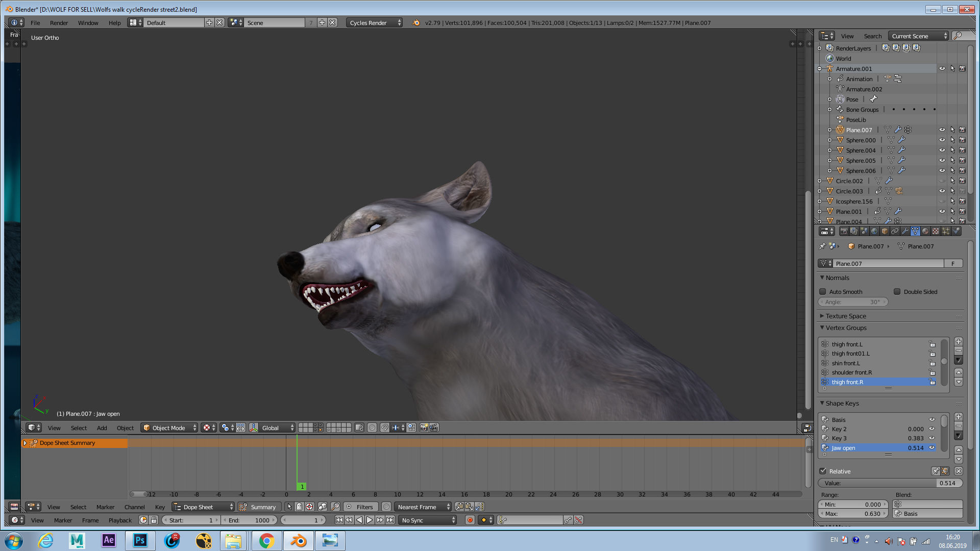Open the Object Mode selector dropdown
Screen dimensions: 980x551
169,428
